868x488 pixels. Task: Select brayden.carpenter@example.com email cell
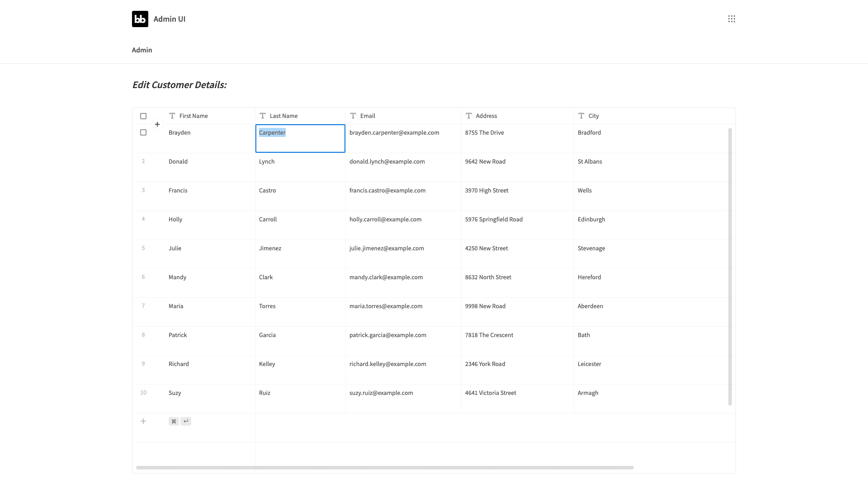point(404,139)
